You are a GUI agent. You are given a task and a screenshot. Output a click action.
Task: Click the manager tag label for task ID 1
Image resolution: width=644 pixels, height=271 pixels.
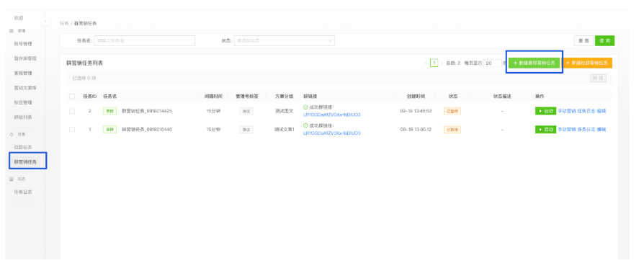pos(246,130)
